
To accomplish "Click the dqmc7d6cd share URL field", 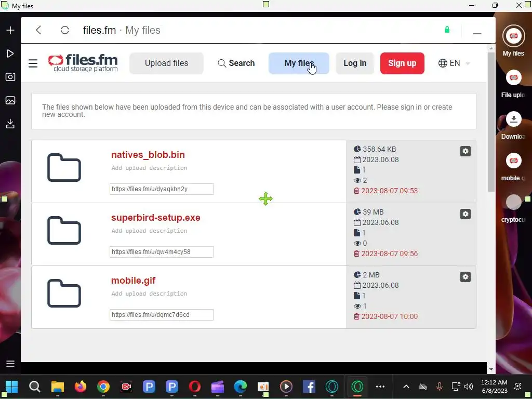I will pyautogui.click(x=162, y=314).
